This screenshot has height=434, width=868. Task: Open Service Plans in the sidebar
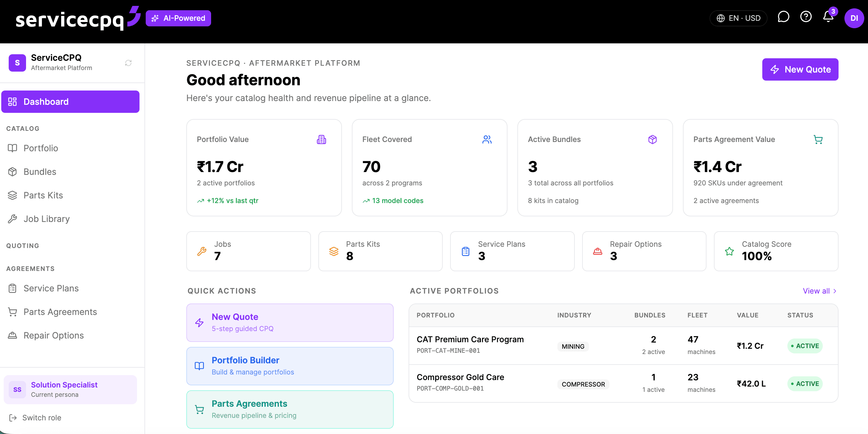[70, 288]
